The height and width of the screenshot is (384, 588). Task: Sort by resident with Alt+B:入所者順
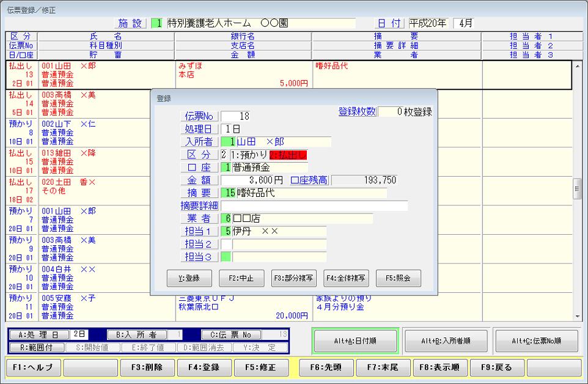click(x=446, y=341)
